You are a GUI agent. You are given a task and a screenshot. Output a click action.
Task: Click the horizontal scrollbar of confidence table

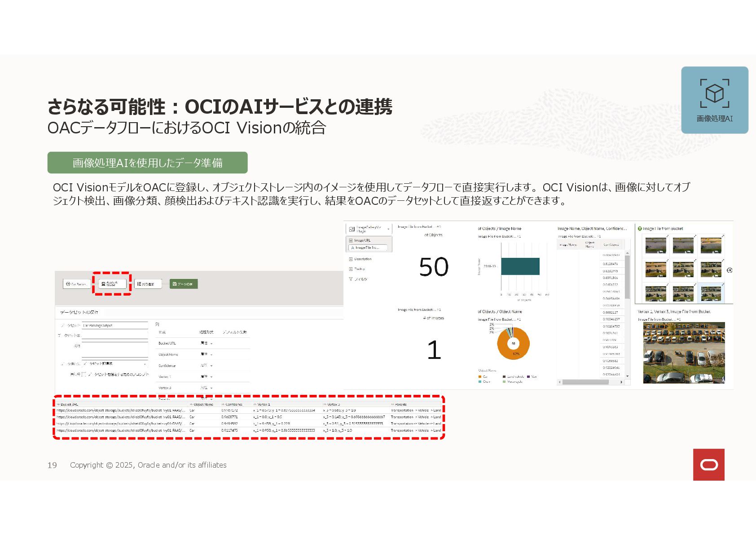[585, 382]
